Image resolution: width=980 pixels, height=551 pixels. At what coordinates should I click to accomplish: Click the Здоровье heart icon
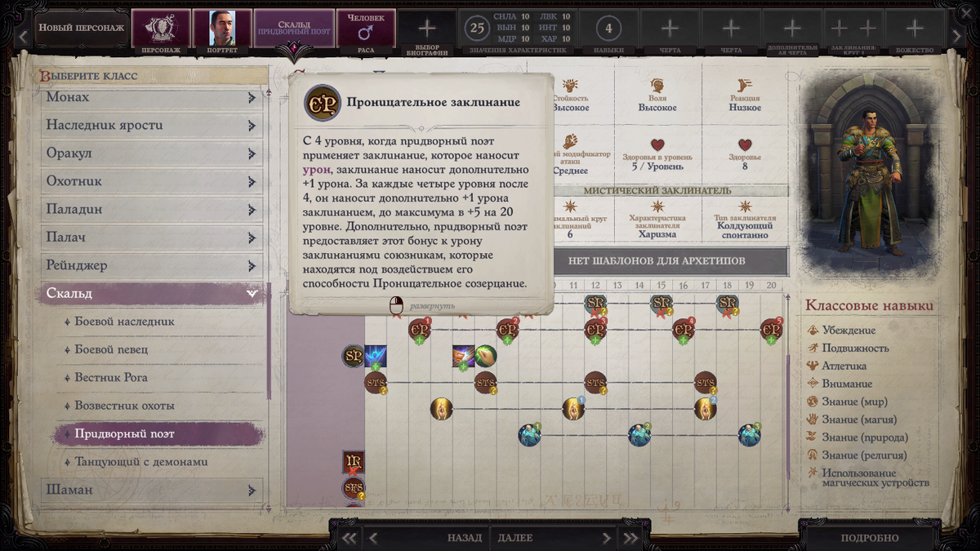(745, 144)
